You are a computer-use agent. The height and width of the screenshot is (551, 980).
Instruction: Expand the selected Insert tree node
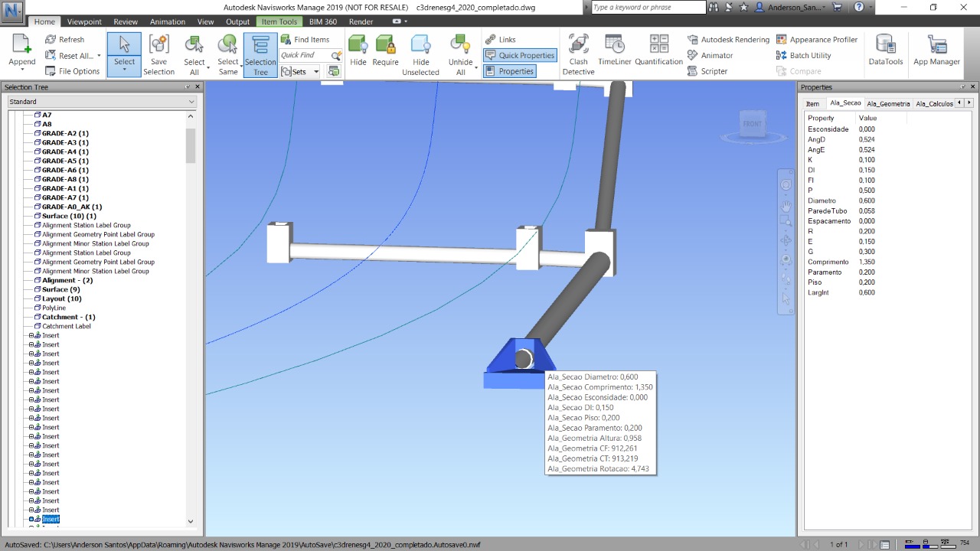(32, 519)
